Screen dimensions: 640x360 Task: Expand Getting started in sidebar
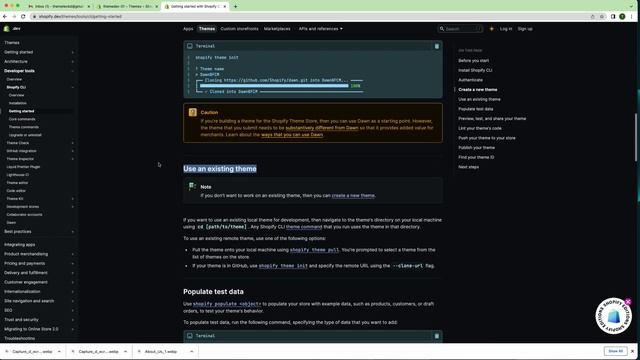click(x=73, y=52)
